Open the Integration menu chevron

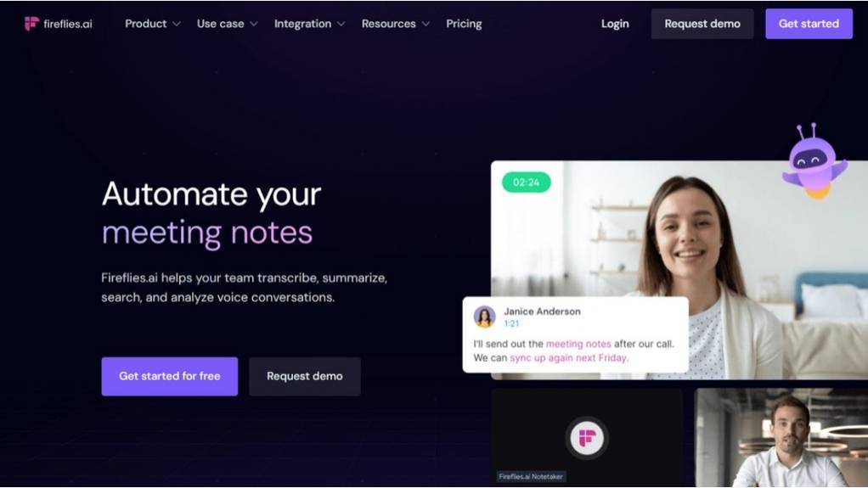point(341,24)
